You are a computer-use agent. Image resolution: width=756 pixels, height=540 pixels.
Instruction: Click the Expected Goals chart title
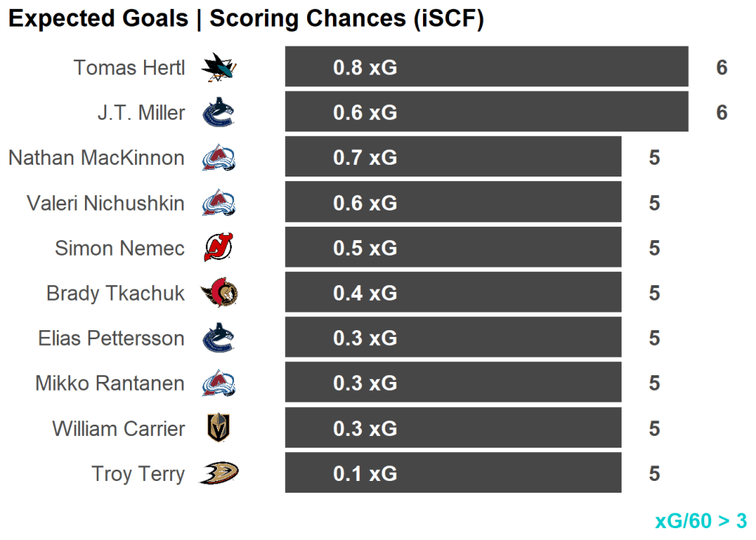[x=246, y=19]
